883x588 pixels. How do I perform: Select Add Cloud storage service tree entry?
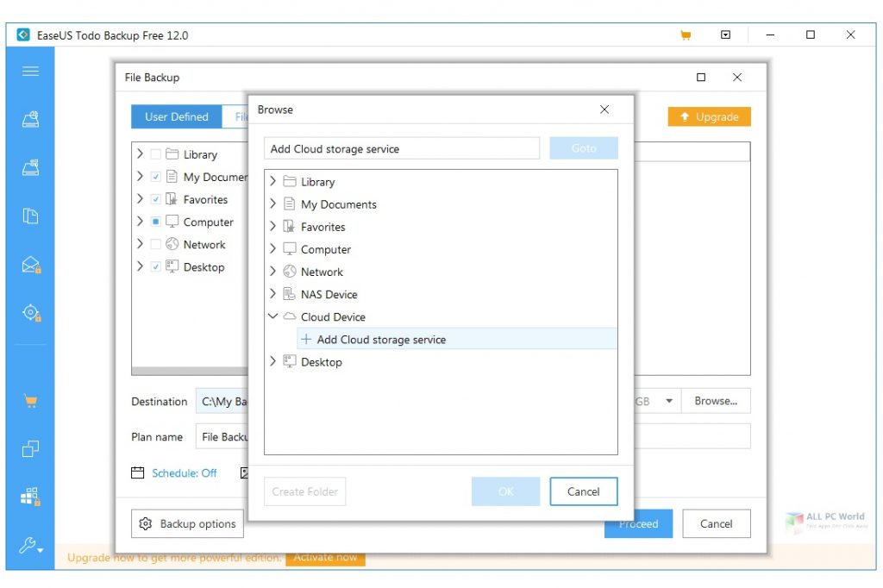[457, 339]
